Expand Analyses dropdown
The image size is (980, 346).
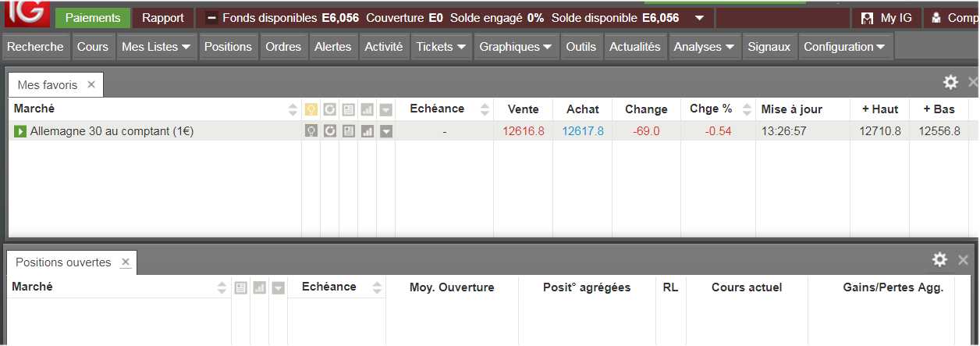[705, 47]
